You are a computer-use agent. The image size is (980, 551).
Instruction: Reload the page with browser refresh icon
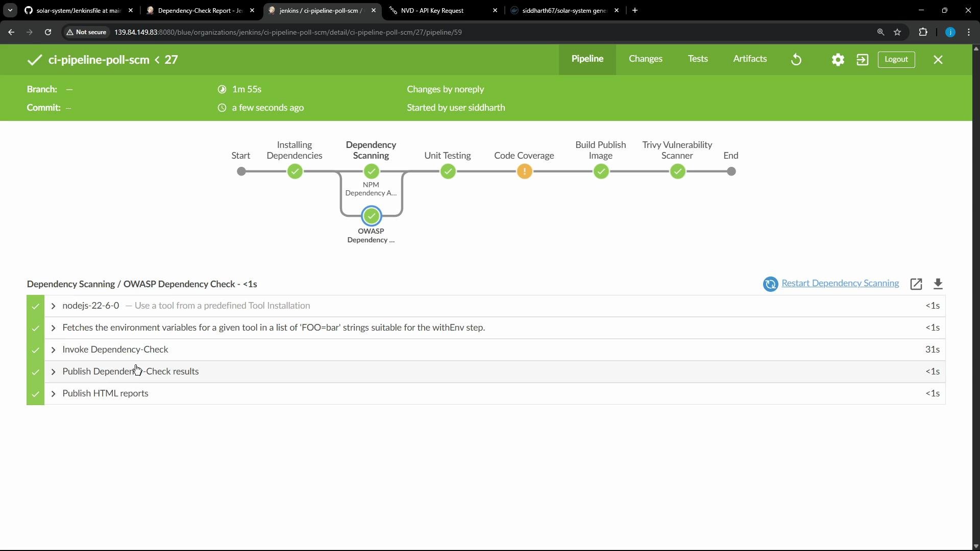coord(48,32)
